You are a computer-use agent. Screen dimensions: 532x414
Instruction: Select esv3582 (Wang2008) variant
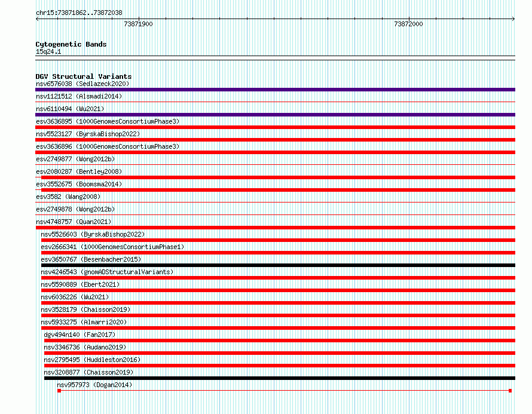[x=68, y=197]
